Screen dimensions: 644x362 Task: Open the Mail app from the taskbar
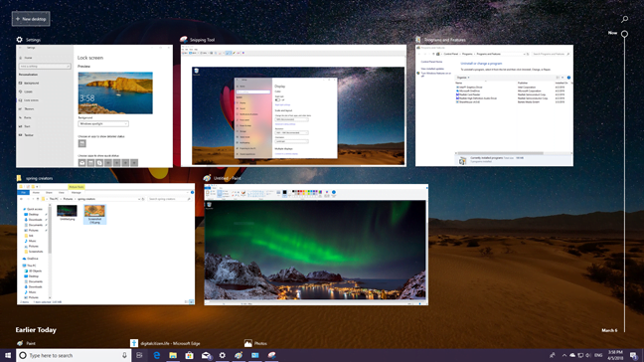coord(206,355)
